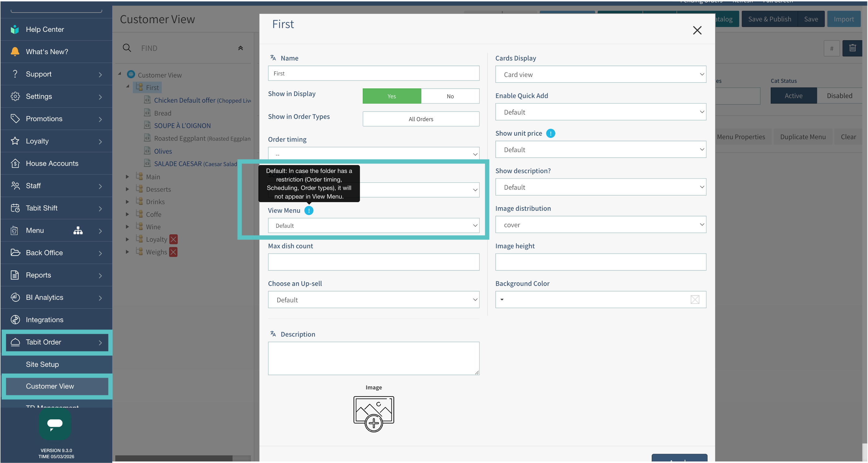Open the Staff sidebar menu

click(x=56, y=186)
